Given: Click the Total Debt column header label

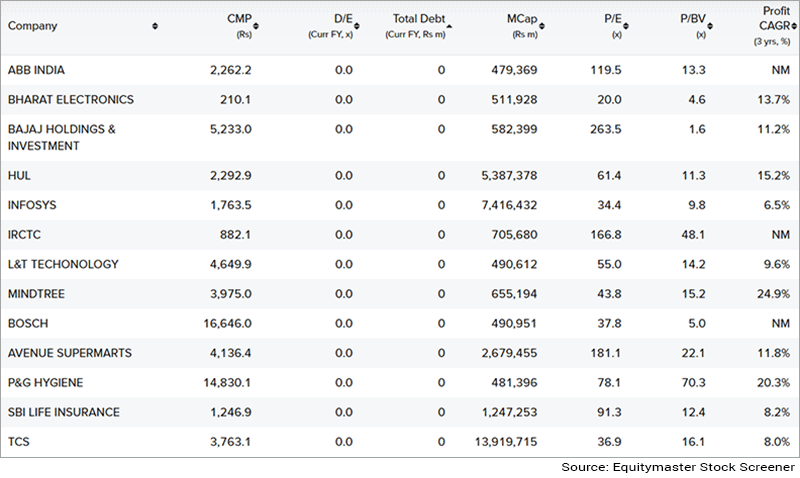Looking at the screenshot, I should (418, 19).
